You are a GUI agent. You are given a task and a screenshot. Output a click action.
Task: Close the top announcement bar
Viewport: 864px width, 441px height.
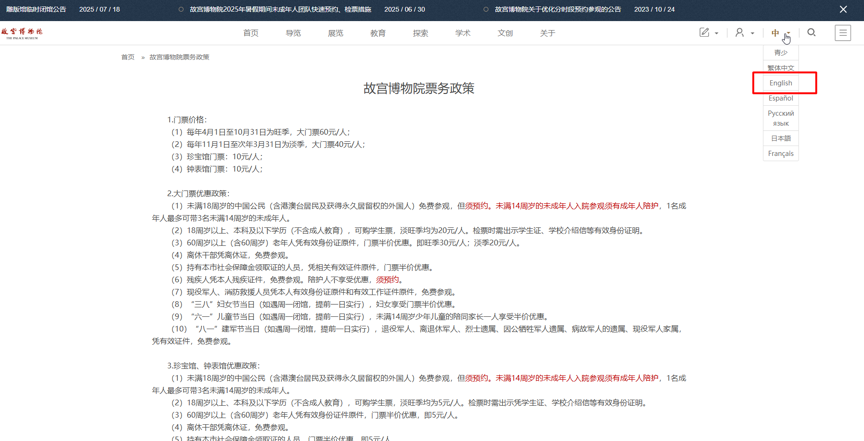(843, 9)
